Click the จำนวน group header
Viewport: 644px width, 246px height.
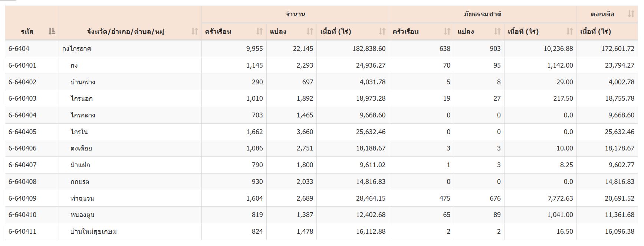point(295,14)
